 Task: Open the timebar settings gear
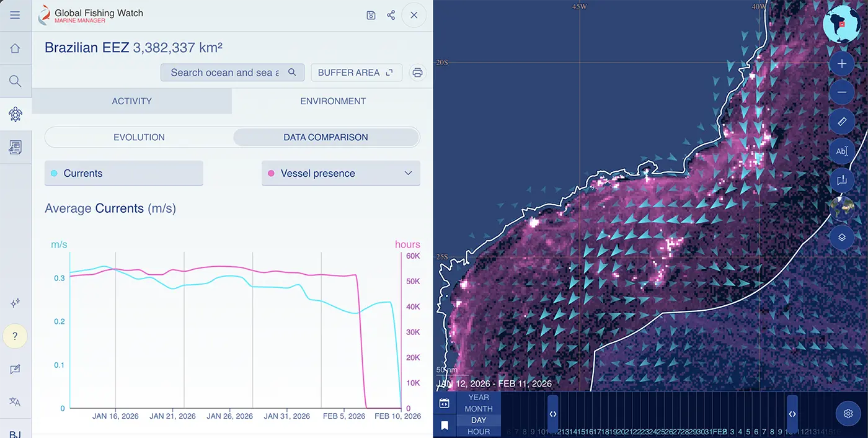point(848,414)
